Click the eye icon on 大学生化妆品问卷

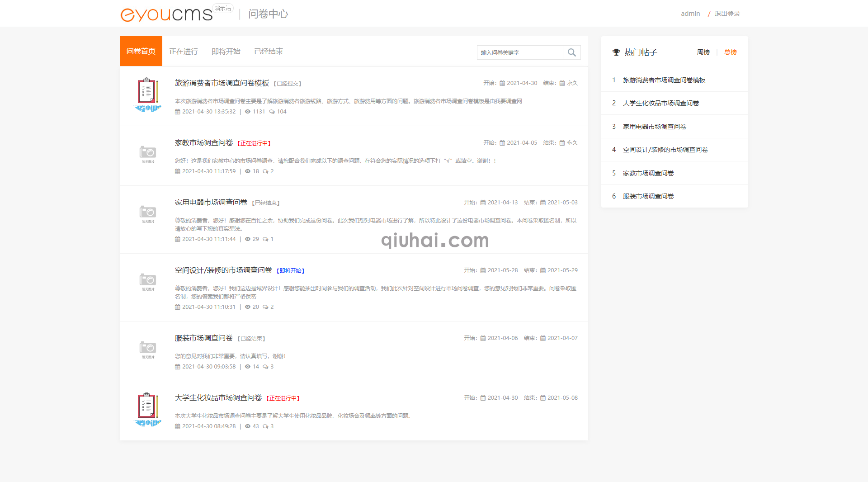[x=247, y=426]
